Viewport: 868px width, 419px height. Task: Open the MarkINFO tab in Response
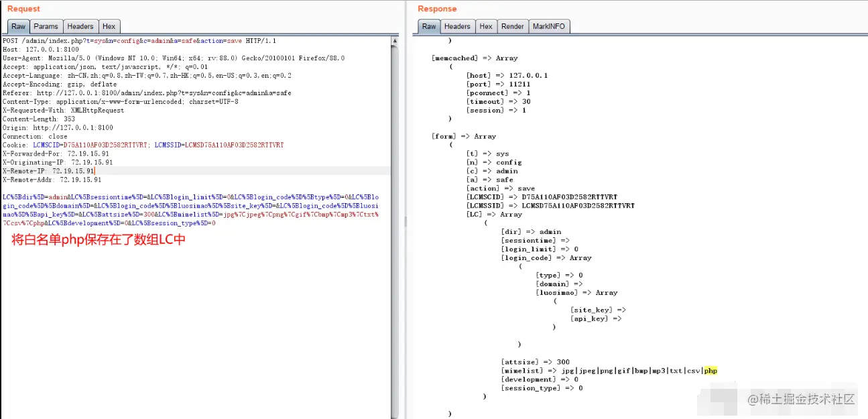tap(549, 27)
